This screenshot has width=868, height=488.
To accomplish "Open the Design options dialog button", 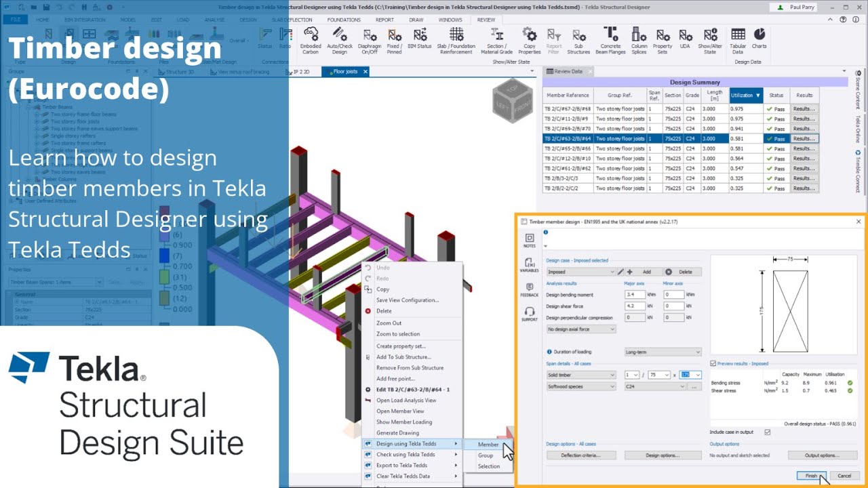I will point(663,455).
